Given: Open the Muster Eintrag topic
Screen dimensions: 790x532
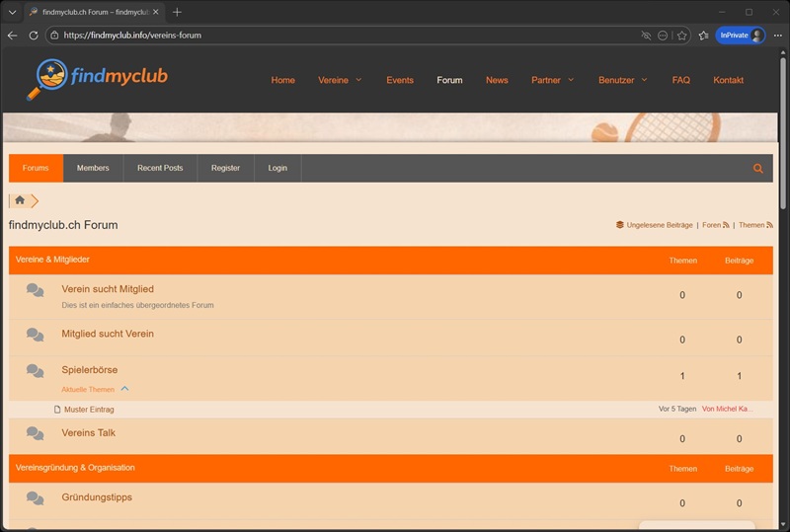Looking at the screenshot, I should [89, 409].
